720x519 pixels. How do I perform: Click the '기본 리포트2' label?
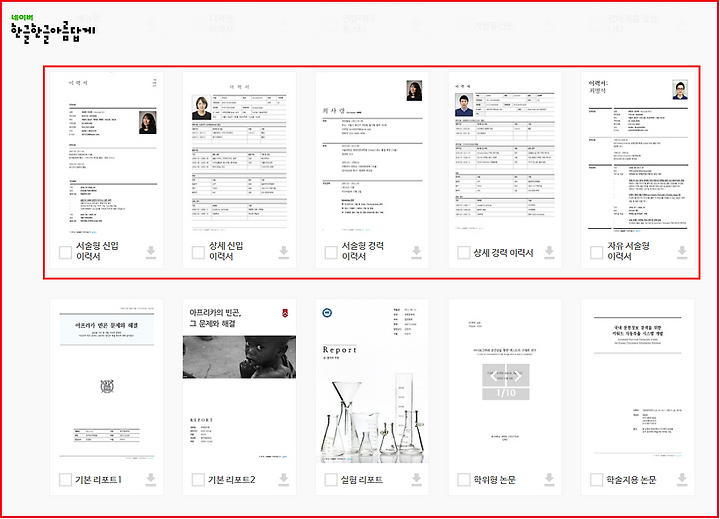coord(231,480)
